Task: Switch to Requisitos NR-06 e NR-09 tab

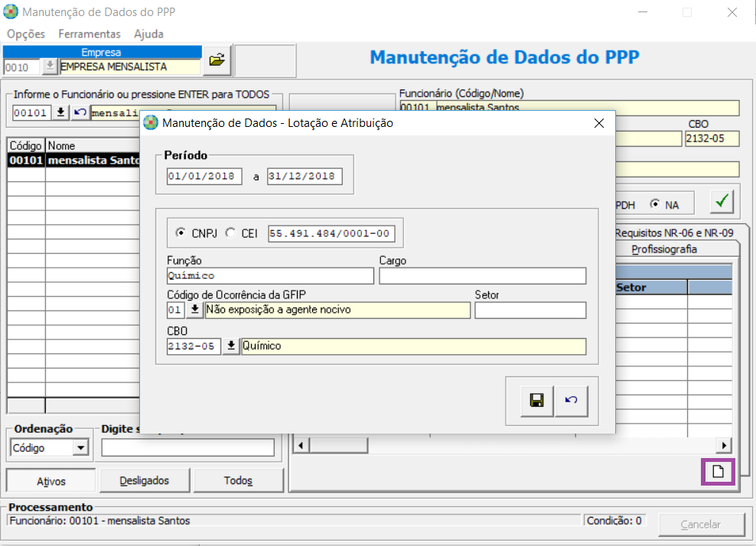Action: pyautogui.click(x=674, y=232)
